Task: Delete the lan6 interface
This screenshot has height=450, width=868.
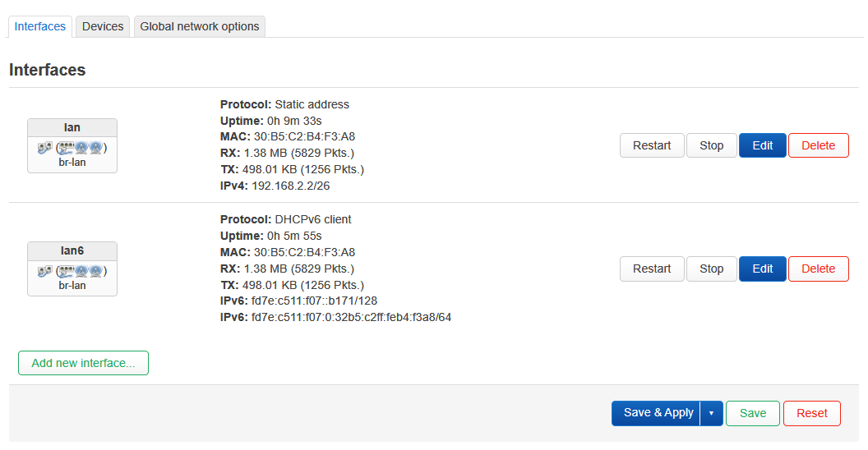Action: pyautogui.click(x=818, y=269)
